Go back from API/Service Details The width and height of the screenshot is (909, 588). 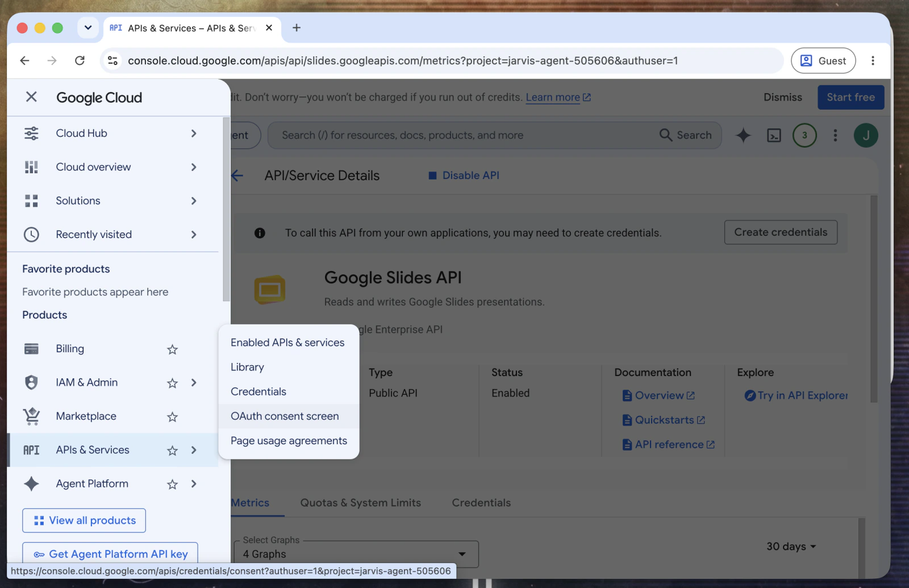(237, 176)
